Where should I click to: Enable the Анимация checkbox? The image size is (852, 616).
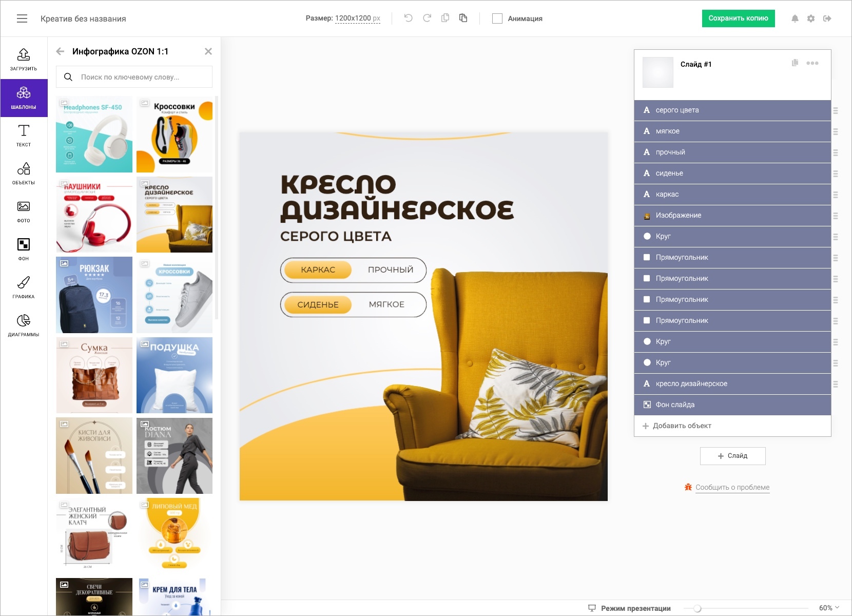(x=497, y=18)
